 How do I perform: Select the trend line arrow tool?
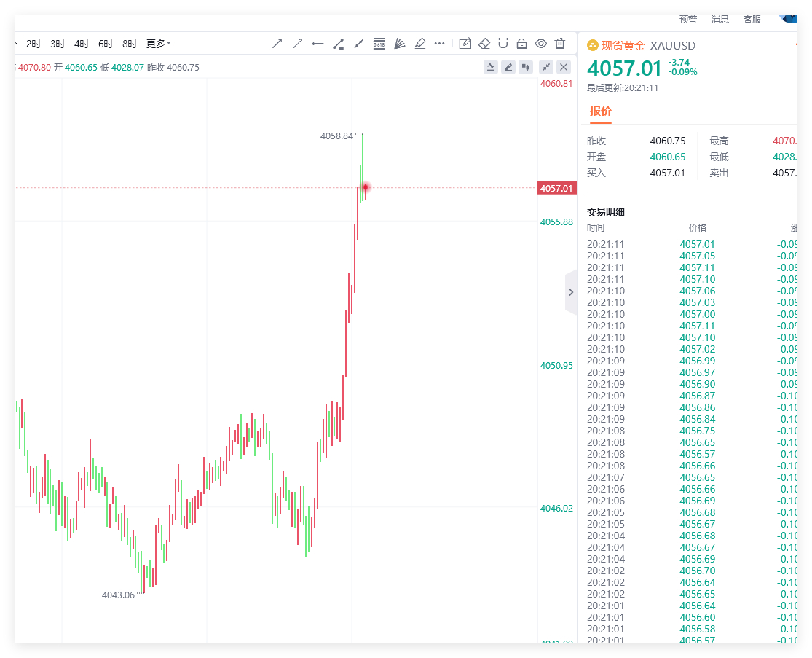point(277,44)
